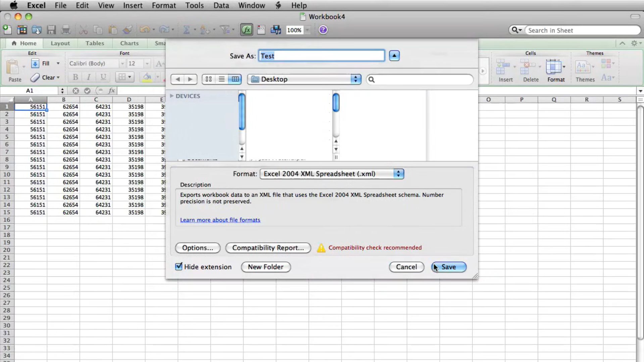Click the ribbon gear settings icon
Image resolution: width=644 pixels, height=362 pixels.
pyautogui.click(x=634, y=43)
